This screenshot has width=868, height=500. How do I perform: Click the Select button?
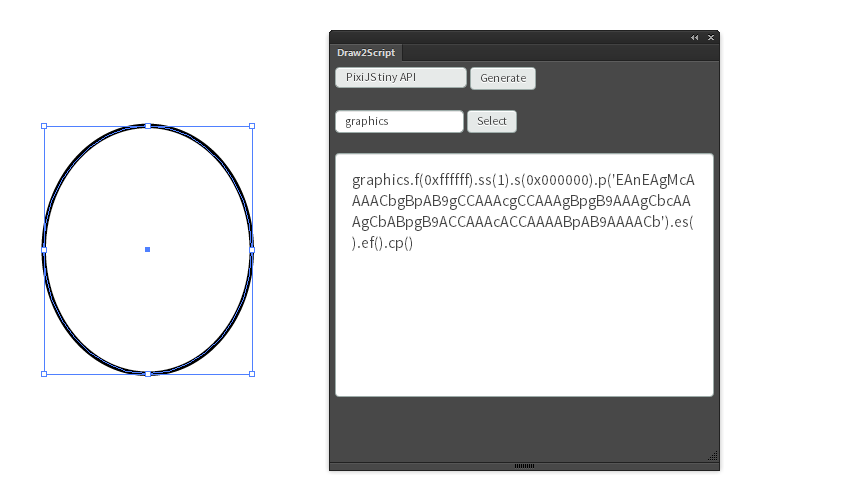(492, 121)
